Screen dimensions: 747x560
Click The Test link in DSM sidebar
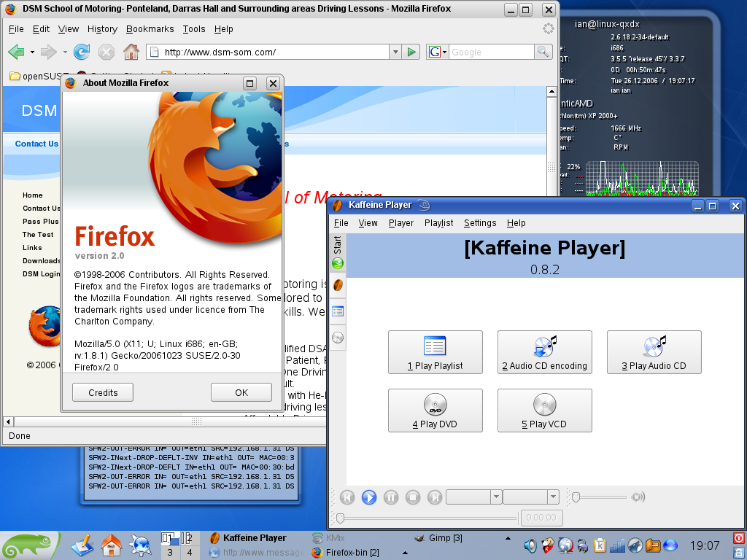[x=38, y=234]
